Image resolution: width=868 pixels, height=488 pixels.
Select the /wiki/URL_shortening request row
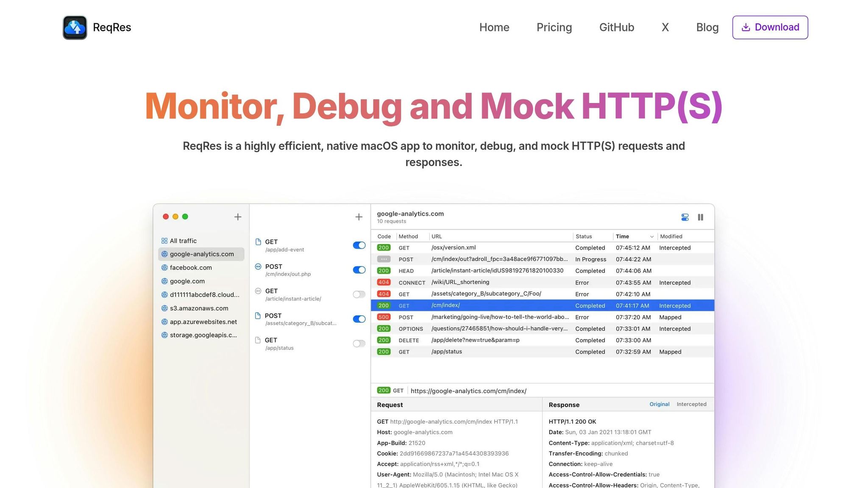[542, 283]
